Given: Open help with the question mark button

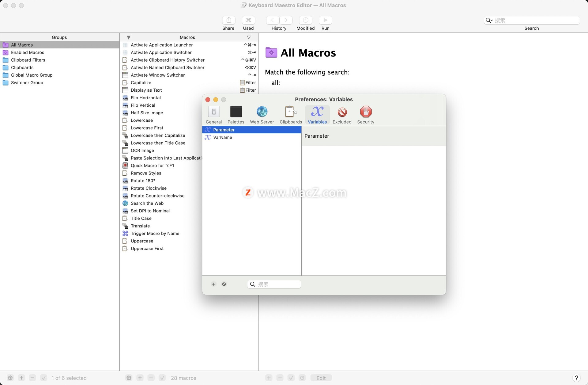Looking at the screenshot, I should coord(576,378).
